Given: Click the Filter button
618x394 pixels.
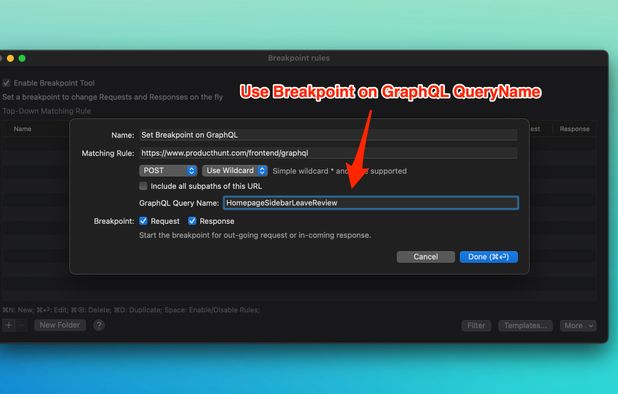Looking at the screenshot, I should (476, 325).
